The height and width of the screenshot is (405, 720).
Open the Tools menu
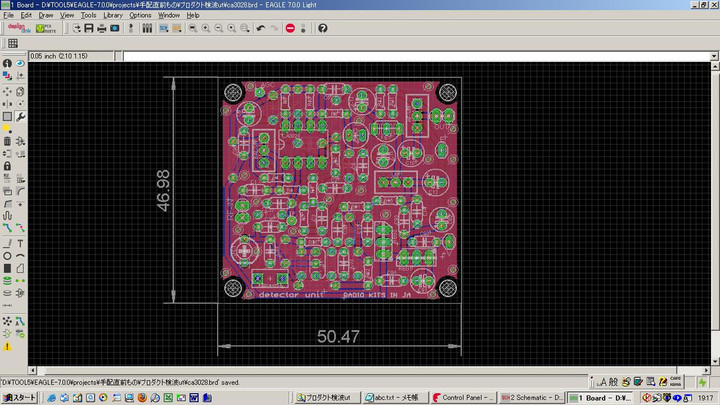[x=89, y=16]
